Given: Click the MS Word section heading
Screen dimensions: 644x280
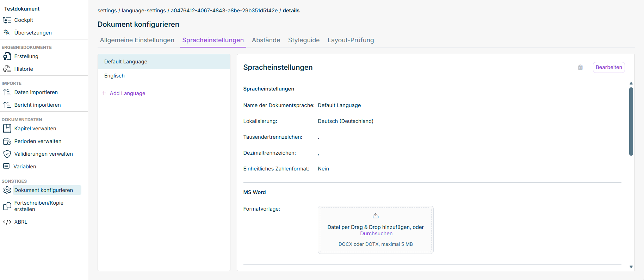Looking at the screenshot, I should (254, 192).
